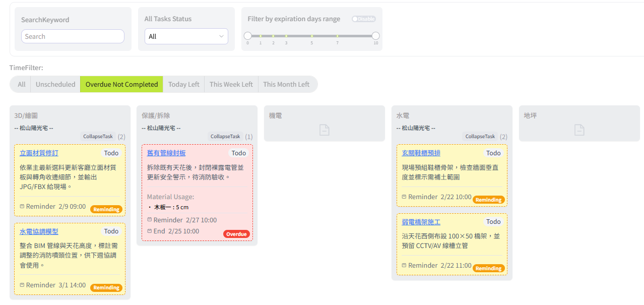The height and width of the screenshot is (305, 644).
Task: Collapse tasks in the 水電 column
Action: (480, 137)
